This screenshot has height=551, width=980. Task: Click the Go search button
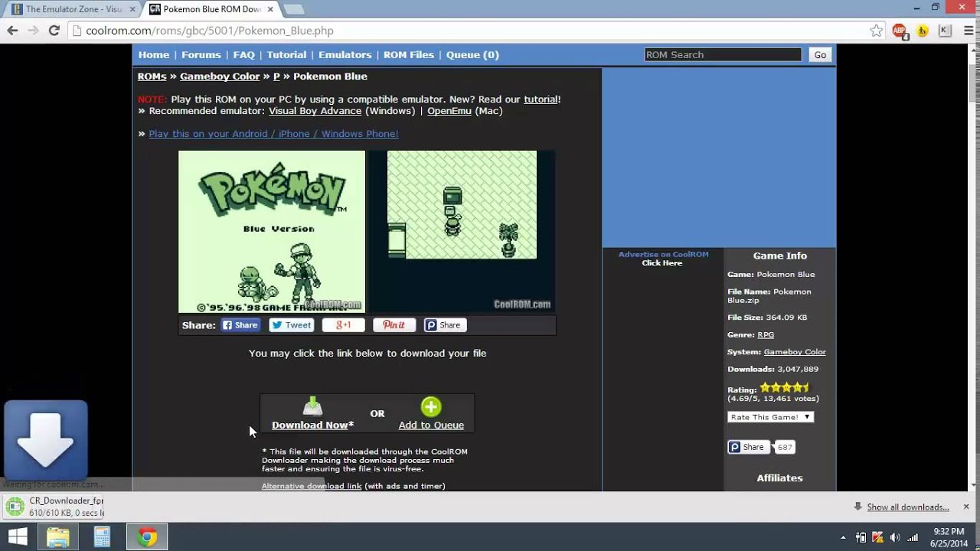(820, 55)
